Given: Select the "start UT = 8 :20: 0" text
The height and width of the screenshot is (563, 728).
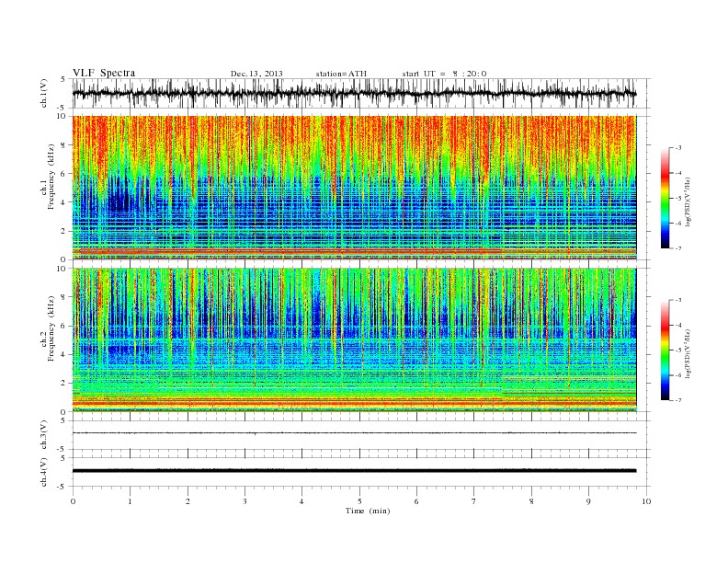Looking at the screenshot, I should coord(444,74).
